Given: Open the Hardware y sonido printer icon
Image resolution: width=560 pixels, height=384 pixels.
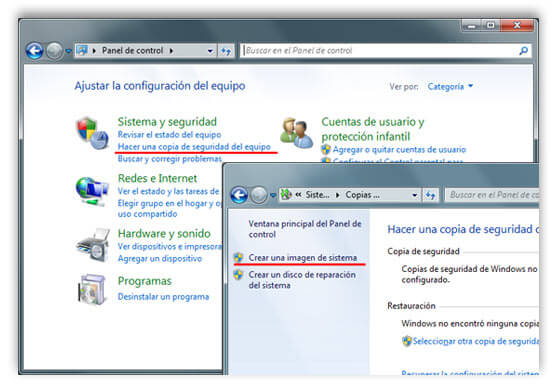Looking at the screenshot, I should click(92, 245).
